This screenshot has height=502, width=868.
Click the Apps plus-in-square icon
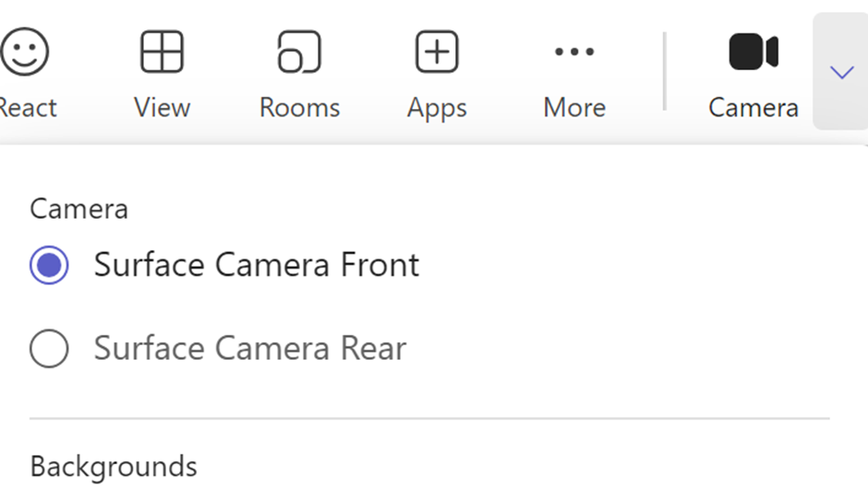point(437,52)
